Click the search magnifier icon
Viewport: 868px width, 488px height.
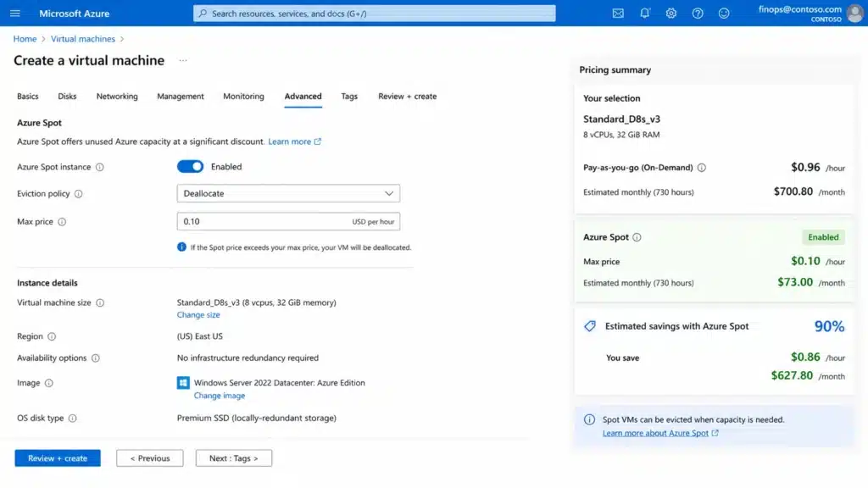[203, 14]
